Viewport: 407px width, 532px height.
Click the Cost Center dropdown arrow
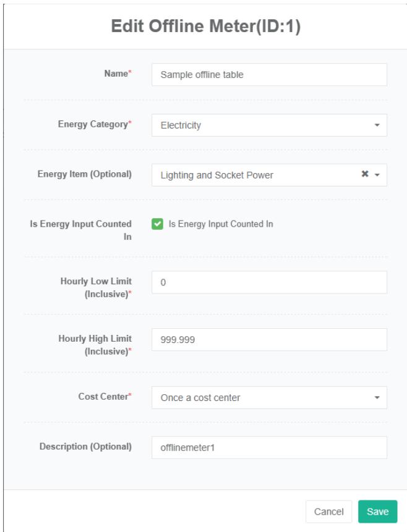pos(377,398)
